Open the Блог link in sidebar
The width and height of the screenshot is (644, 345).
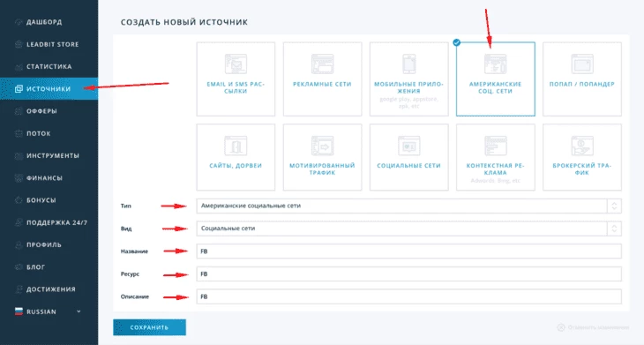(x=49, y=267)
